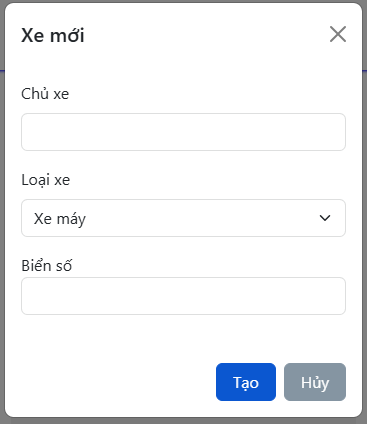This screenshot has width=367, height=424.
Task: Expand the vehicle type list showing Xe máy
Action: [183, 218]
